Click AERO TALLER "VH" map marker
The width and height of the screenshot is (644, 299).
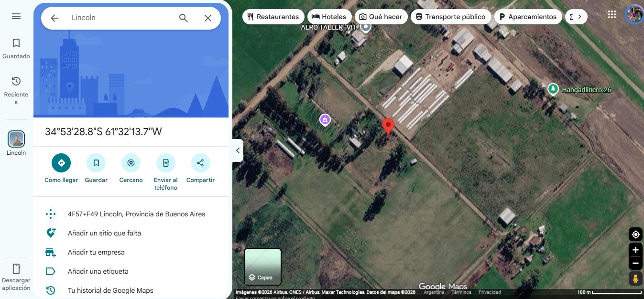[366, 27]
